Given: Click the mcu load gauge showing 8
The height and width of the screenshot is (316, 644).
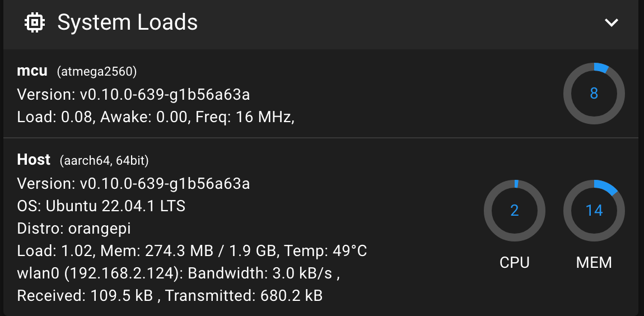Looking at the screenshot, I should pyautogui.click(x=594, y=94).
